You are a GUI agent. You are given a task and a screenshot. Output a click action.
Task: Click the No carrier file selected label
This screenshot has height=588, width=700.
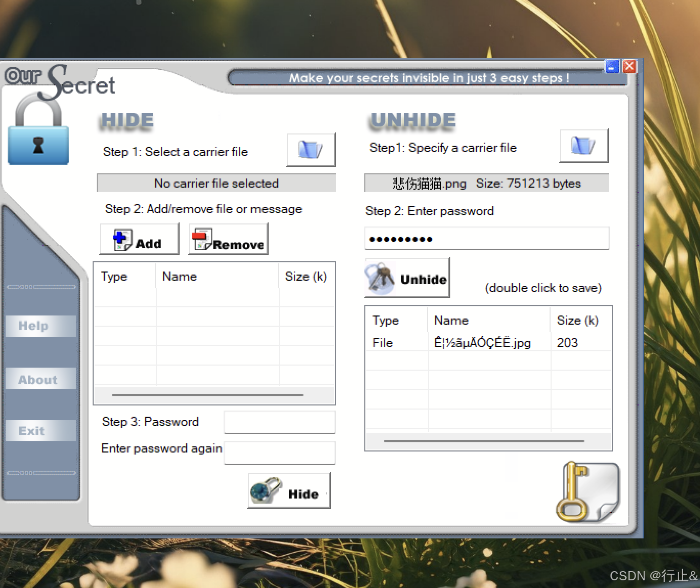216,183
